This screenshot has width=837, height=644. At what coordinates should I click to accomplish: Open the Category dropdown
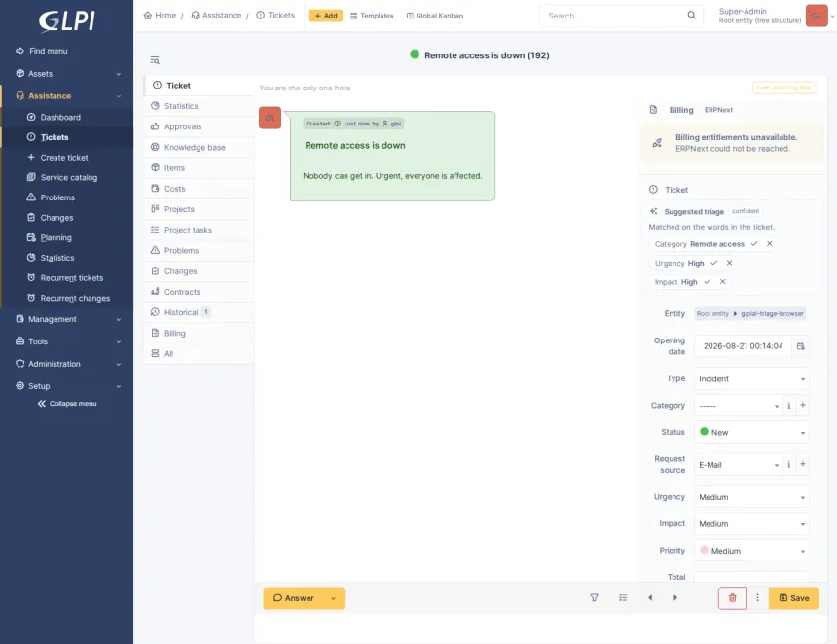739,406
